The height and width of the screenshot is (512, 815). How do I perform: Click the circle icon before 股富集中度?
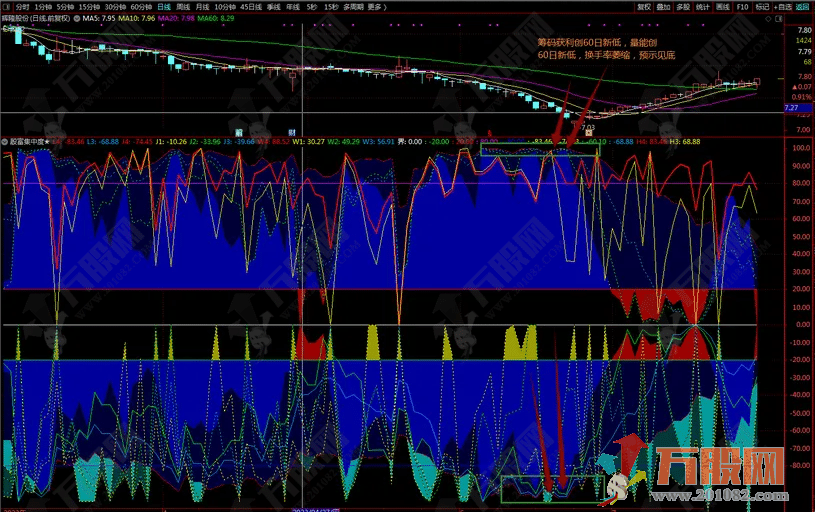pyautogui.click(x=5, y=141)
